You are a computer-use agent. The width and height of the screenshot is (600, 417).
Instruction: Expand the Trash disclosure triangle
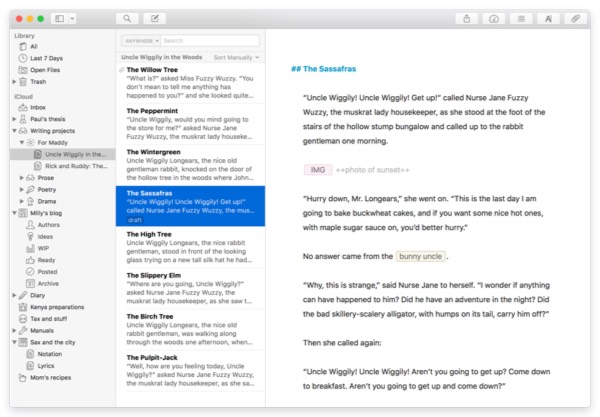tap(14, 81)
